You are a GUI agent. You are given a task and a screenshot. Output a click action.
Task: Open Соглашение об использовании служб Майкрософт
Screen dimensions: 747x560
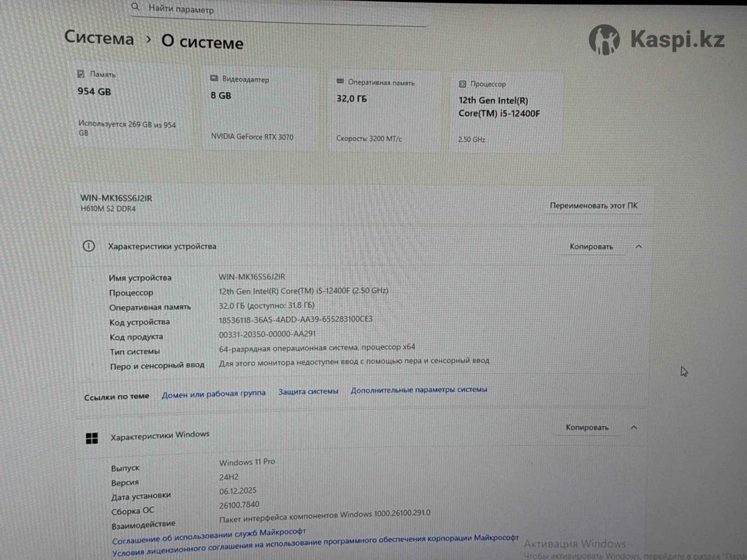click(x=209, y=536)
